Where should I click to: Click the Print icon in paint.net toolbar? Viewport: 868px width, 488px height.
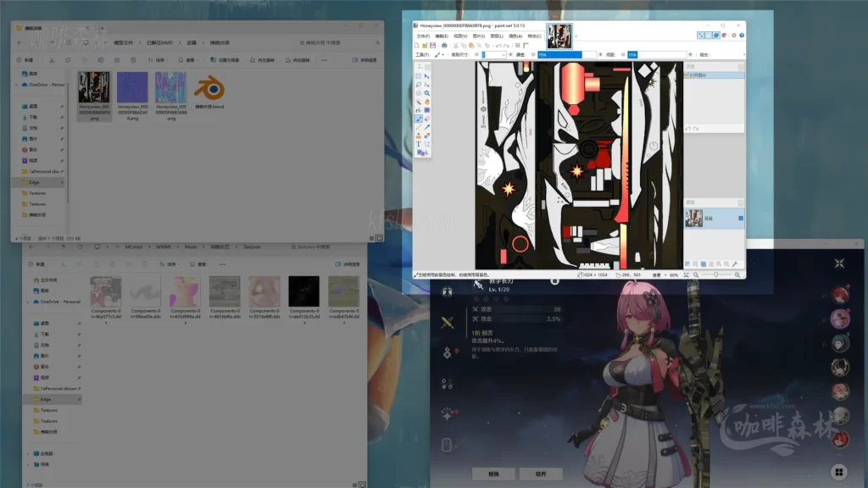(x=446, y=45)
